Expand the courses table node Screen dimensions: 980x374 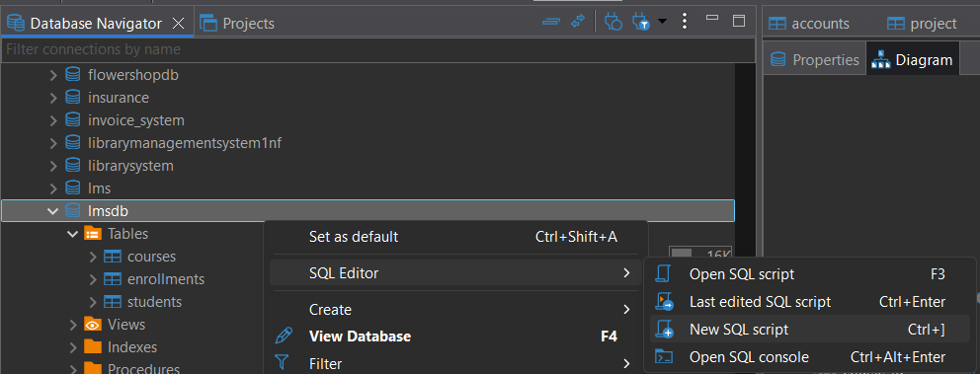[x=93, y=257]
